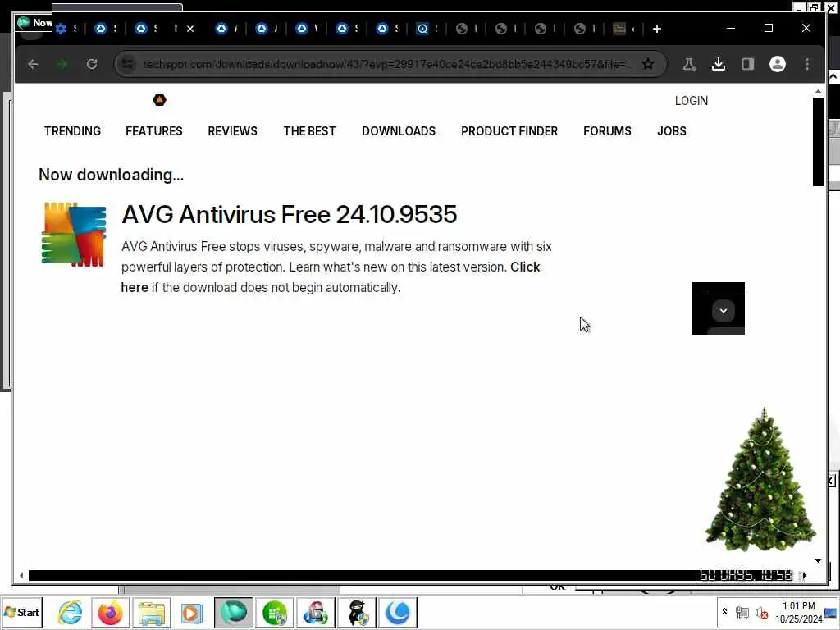
Task: Open the blue crescent taskbar app
Action: pyautogui.click(x=398, y=612)
